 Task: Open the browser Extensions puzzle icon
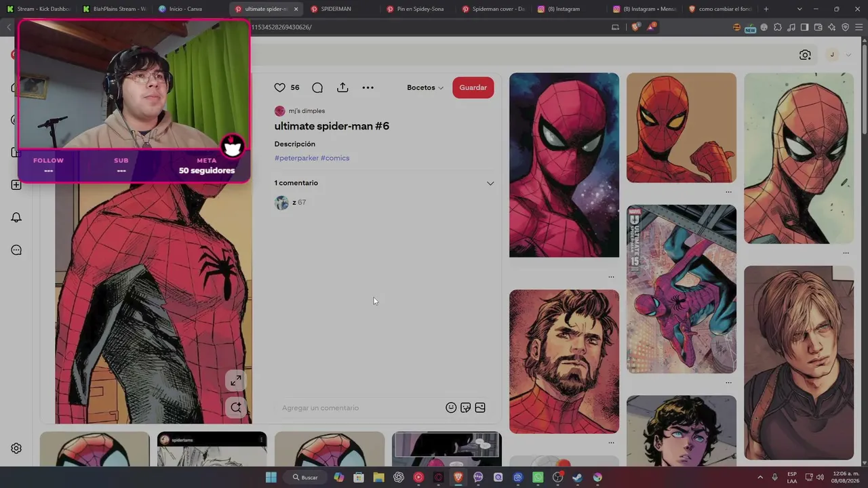coord(778,27)
